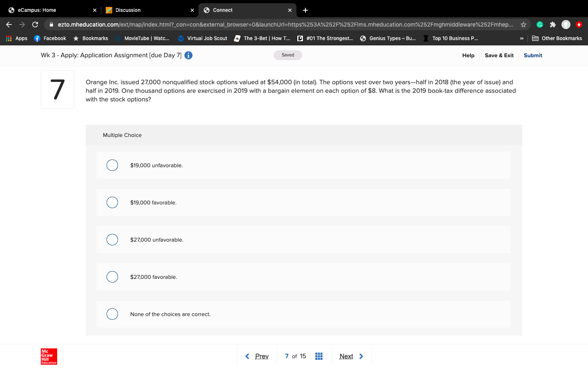Open the Genius Types bookmark
This screenshot has height=368, width=588.
coord(388,38)
